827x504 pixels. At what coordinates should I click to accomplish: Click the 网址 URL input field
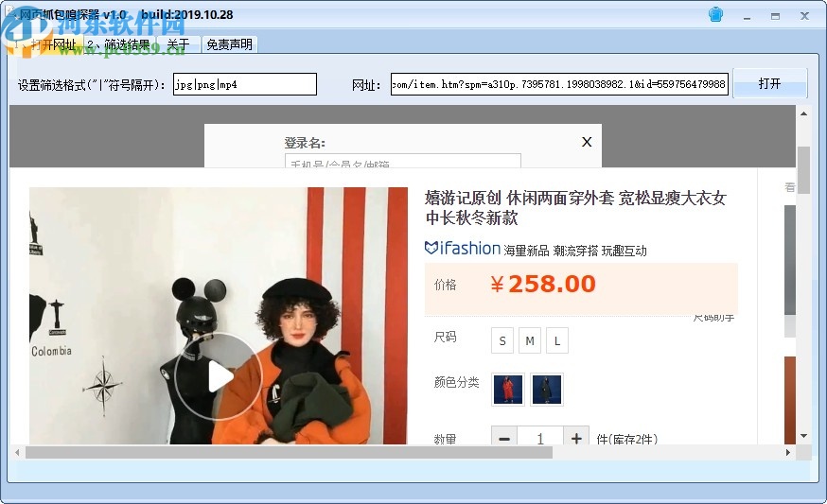(559, 84)
